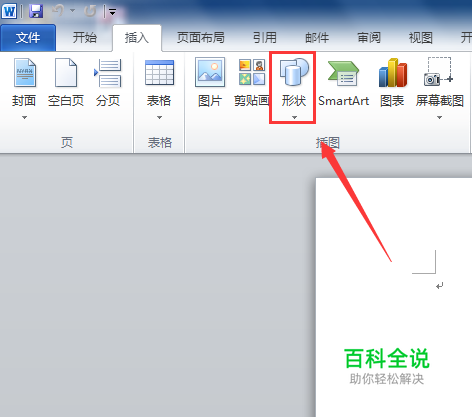Image resolution: width=472 pixels, height=417 pixels.
Task: Insert a cover page via 封面 icon
Action: click(x=25, y=73)
